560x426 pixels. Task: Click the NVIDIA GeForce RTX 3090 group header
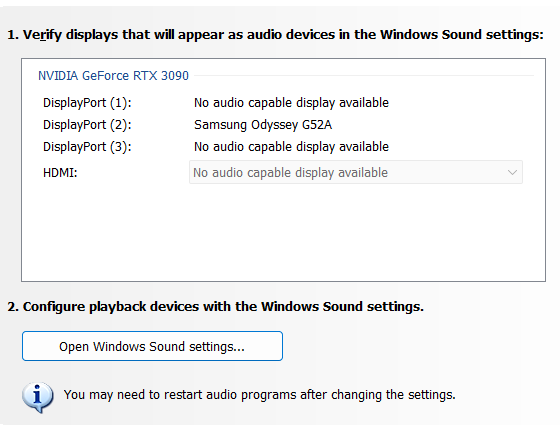(x=113, y=76)
